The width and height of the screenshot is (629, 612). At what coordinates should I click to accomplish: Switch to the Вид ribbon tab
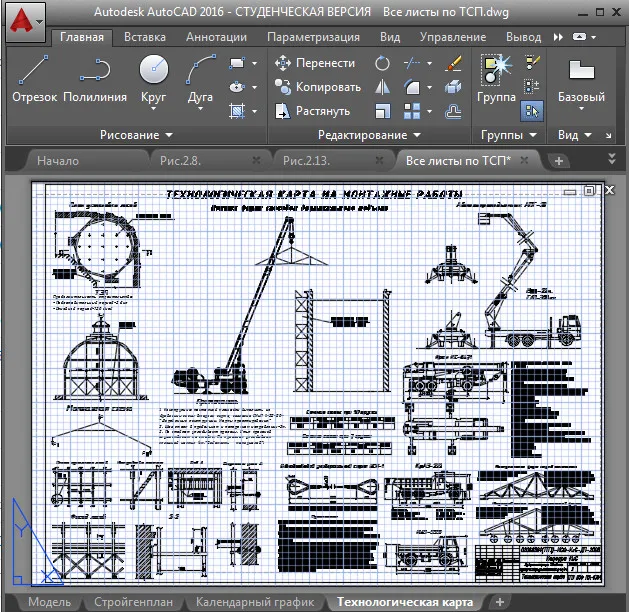coord(390,37)
